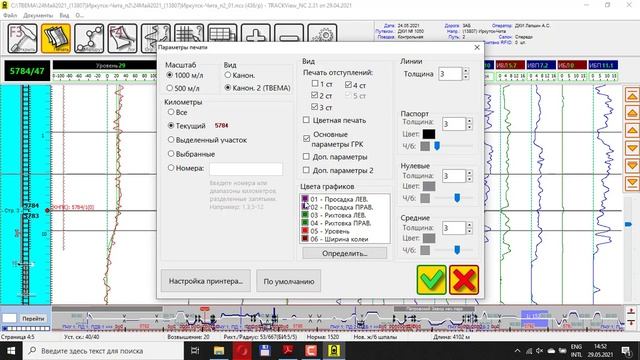This screenshot has height=360, width=640.
Task: Confirm print settings with green checkmark
Action: (x=431, y=280)
